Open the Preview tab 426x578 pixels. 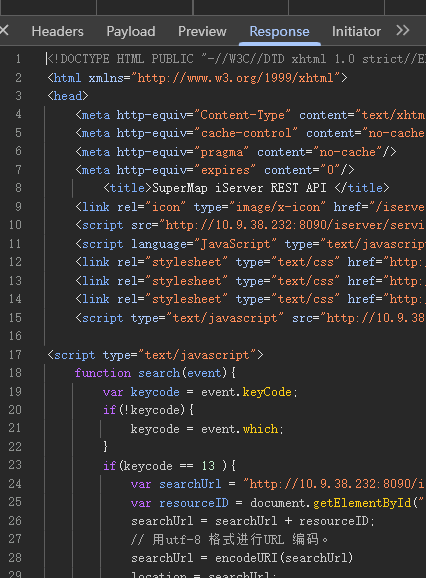tap(202, 31)
